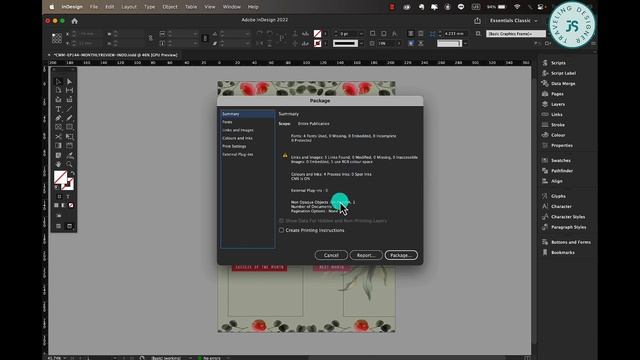
Task: Click the Package... button
Action: [x=401, y=255]
